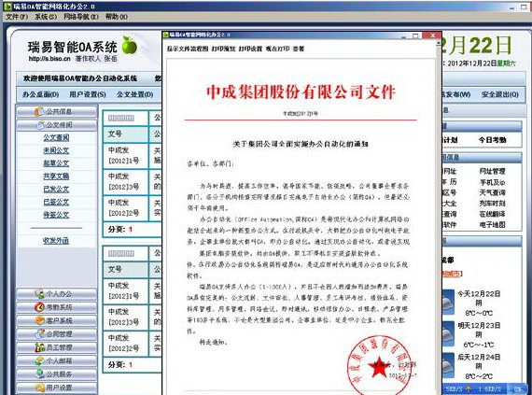Open 列车时刻 link

point(492,204)
